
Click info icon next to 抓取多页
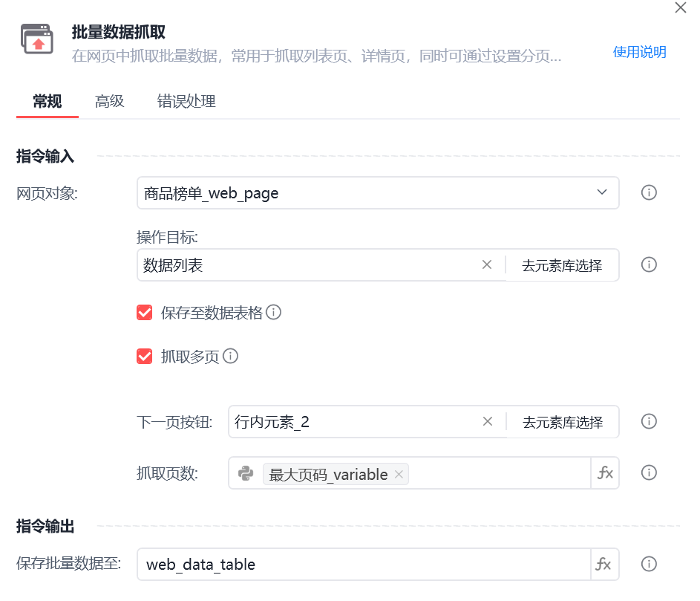230,356
